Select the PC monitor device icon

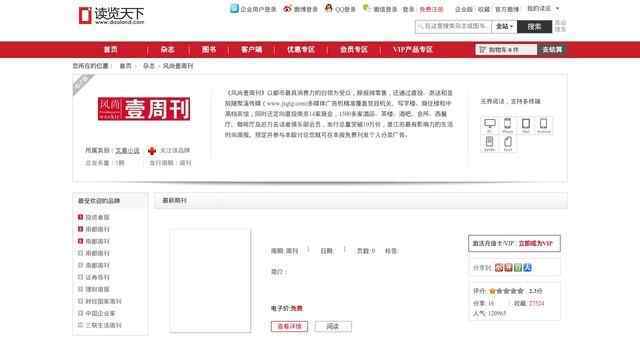pos(489,125)
